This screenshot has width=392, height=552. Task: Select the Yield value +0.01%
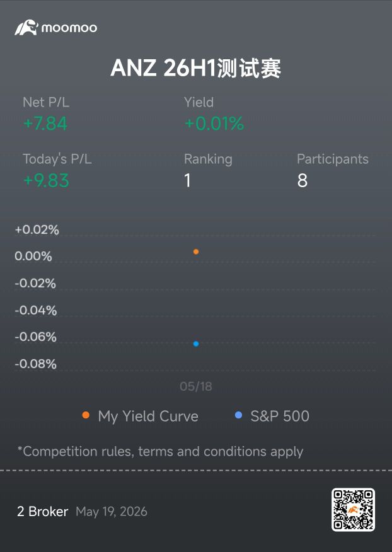click(214, 124)
